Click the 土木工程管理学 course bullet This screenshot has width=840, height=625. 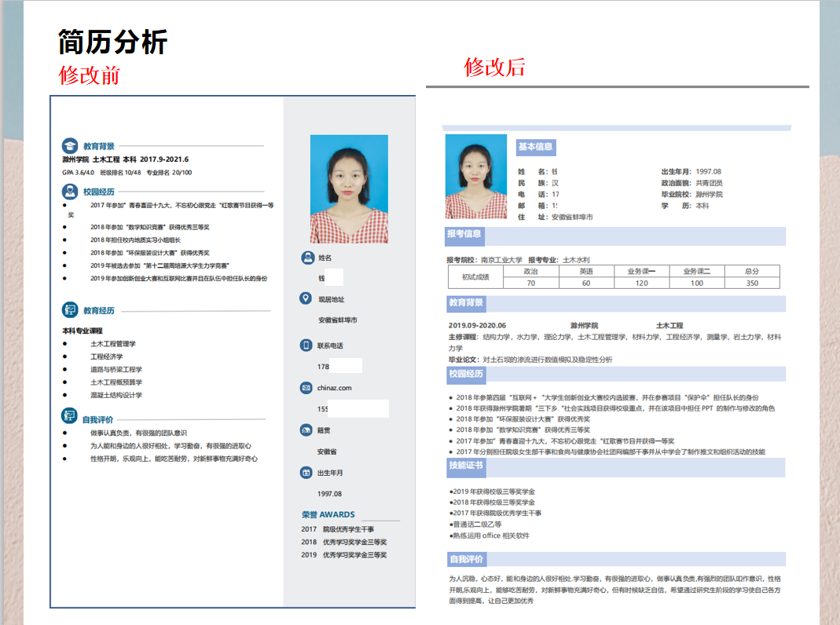click(x=113, y=344)
